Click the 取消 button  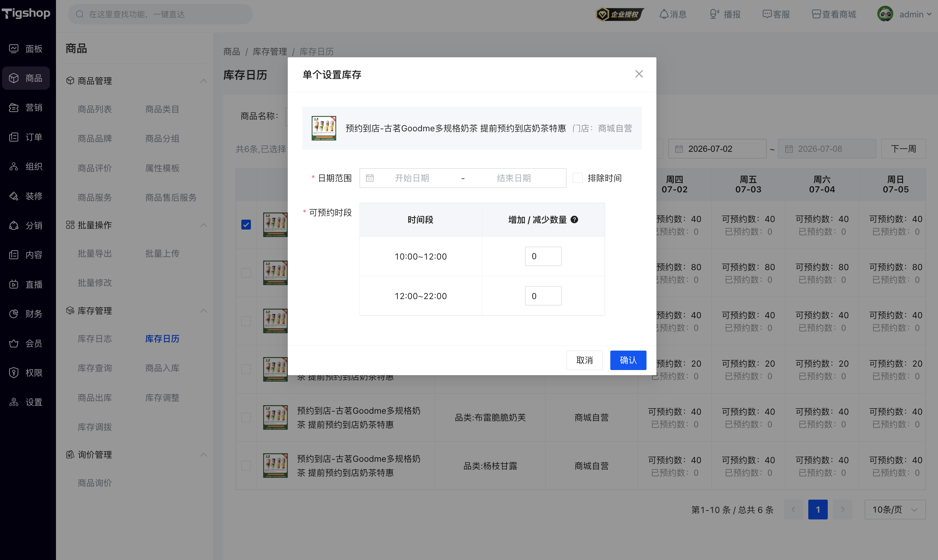tap(585, 360)
